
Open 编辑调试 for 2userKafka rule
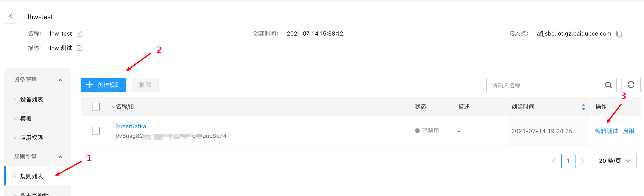click(606, 131)
